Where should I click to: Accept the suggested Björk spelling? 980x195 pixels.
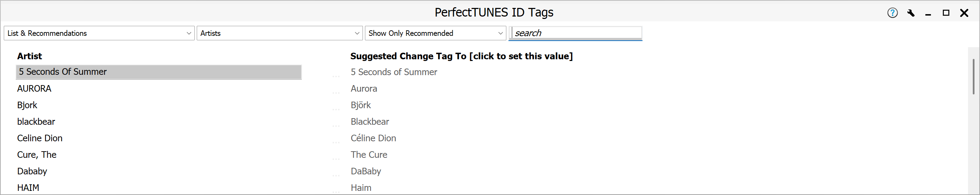[360, 105]
